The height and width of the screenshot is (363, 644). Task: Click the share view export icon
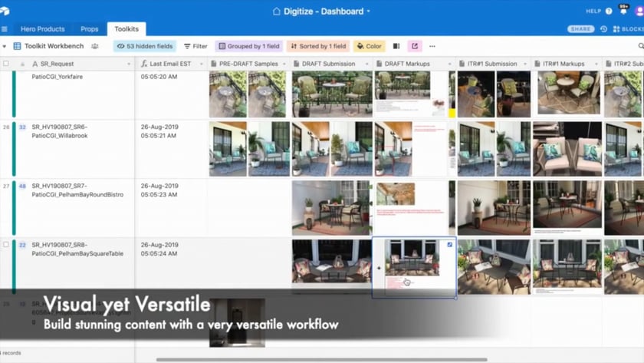[x=415, y=46]
